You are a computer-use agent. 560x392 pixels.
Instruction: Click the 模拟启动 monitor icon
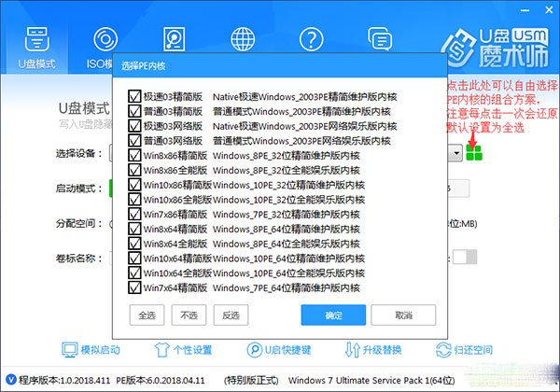70,349
